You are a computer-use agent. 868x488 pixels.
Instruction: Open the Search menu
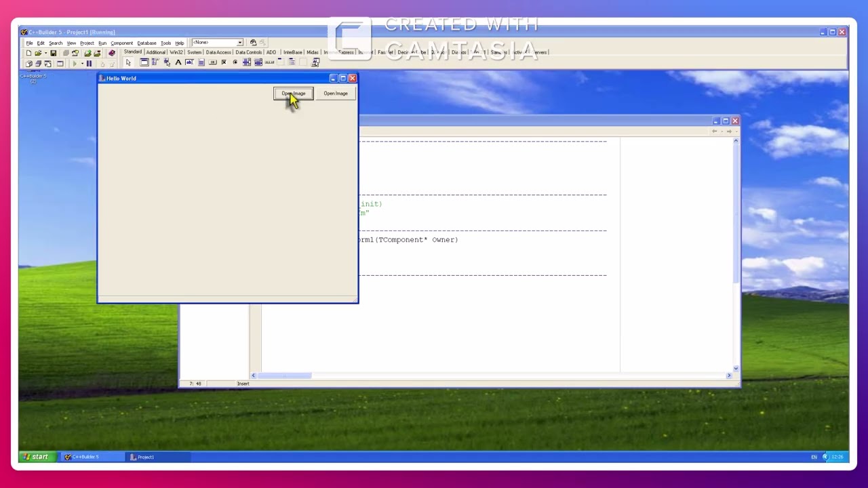[56, 43]
